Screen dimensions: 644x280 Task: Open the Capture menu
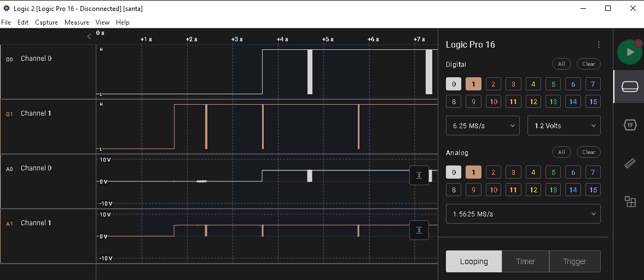point(47,22)
